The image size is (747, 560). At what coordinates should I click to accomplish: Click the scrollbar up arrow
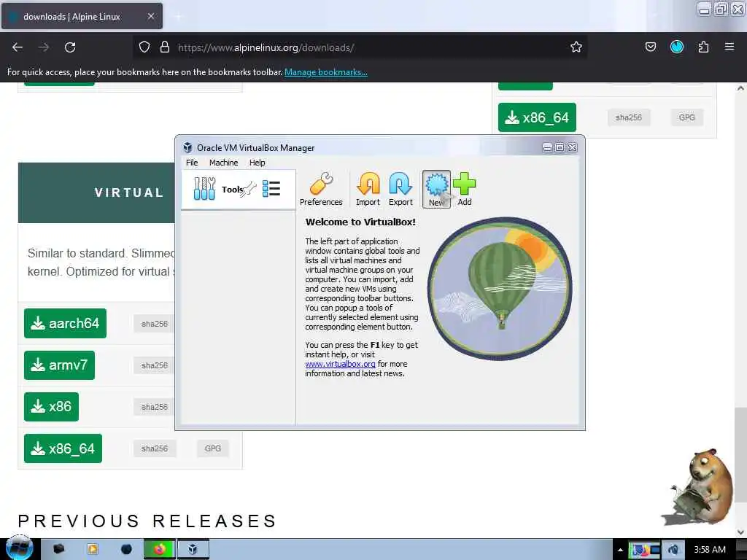pos(740,88)
